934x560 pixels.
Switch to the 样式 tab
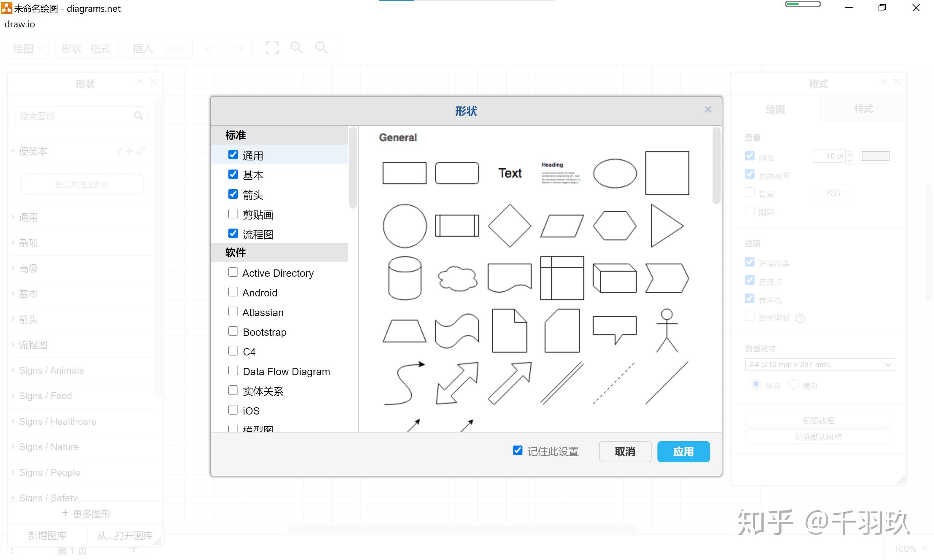pos(863,109)
